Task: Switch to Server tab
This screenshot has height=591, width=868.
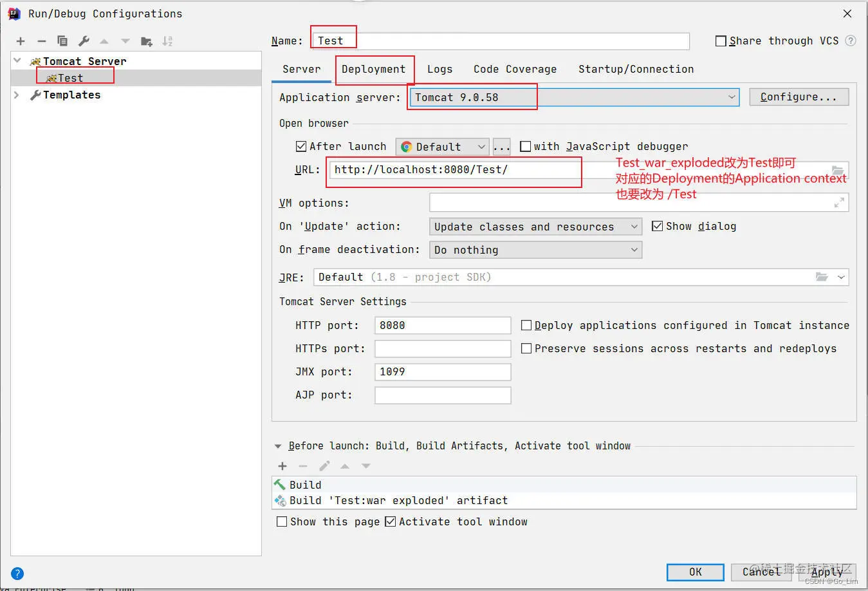Action: coord(301,69)
